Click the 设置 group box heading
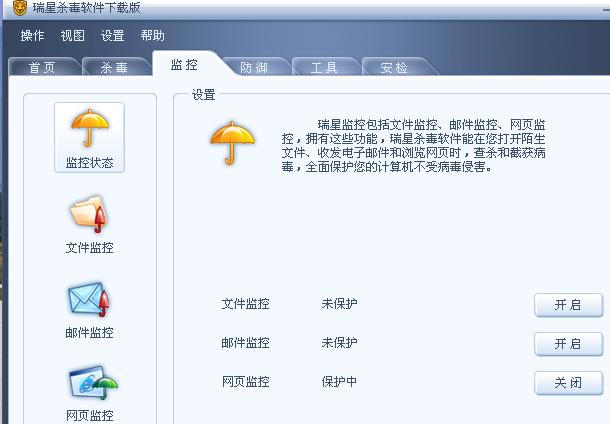This screenshot has height=424, width=610. (x=203, y=95)
